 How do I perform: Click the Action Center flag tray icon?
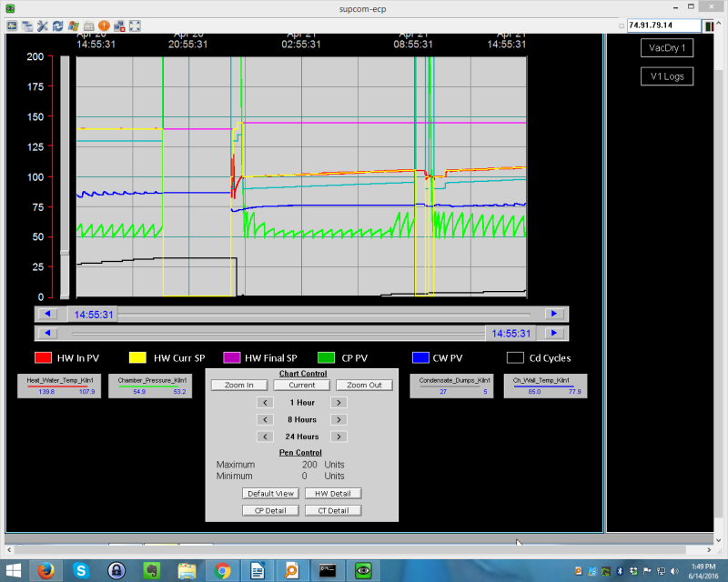pyautogui.click(x=647, y=571)
